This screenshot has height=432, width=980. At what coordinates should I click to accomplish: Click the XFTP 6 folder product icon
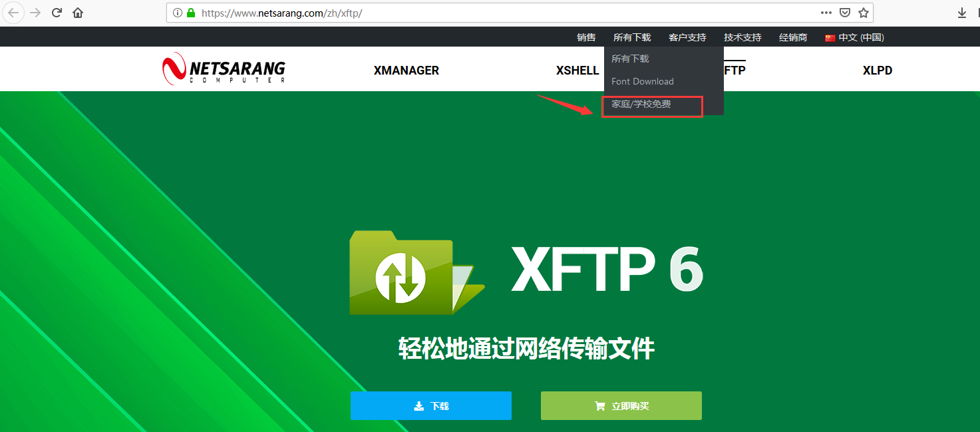coord(417,272)
